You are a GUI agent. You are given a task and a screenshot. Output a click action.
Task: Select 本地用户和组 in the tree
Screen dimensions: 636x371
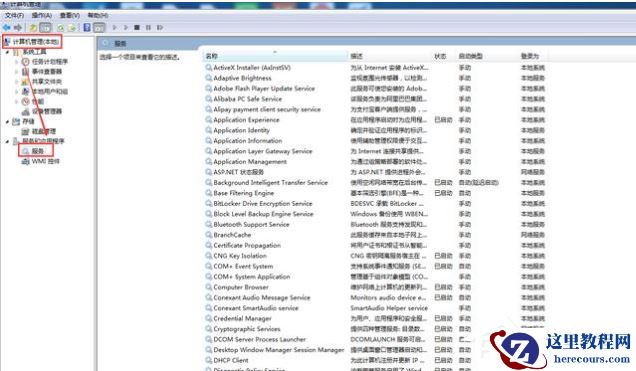click(x=50, y=91)
